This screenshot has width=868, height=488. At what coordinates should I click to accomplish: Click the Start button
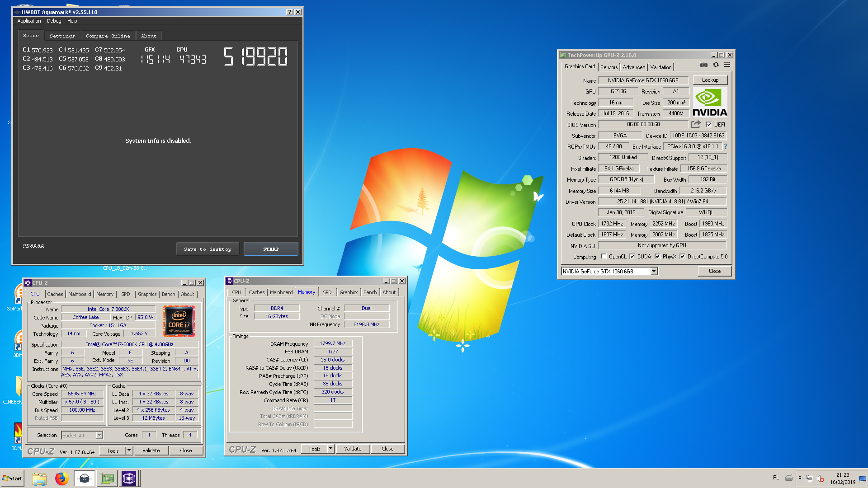click(12, 479)
